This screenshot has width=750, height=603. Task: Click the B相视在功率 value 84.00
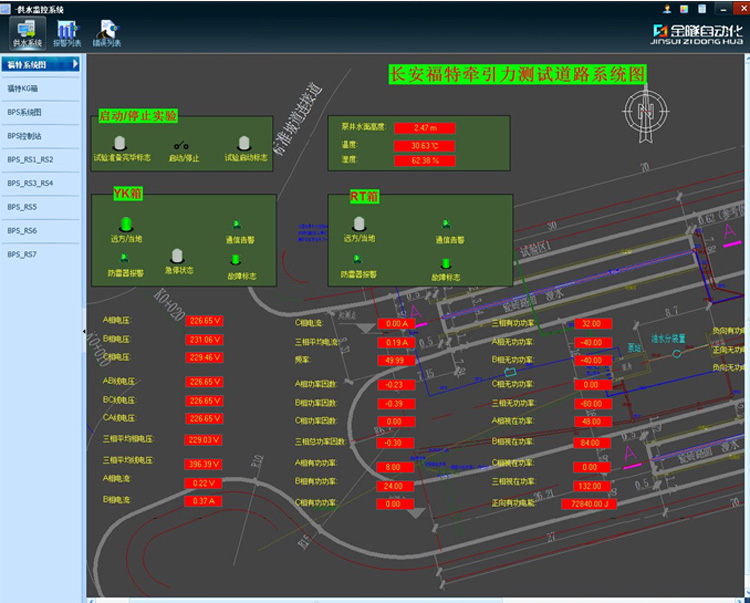(592, 443)
